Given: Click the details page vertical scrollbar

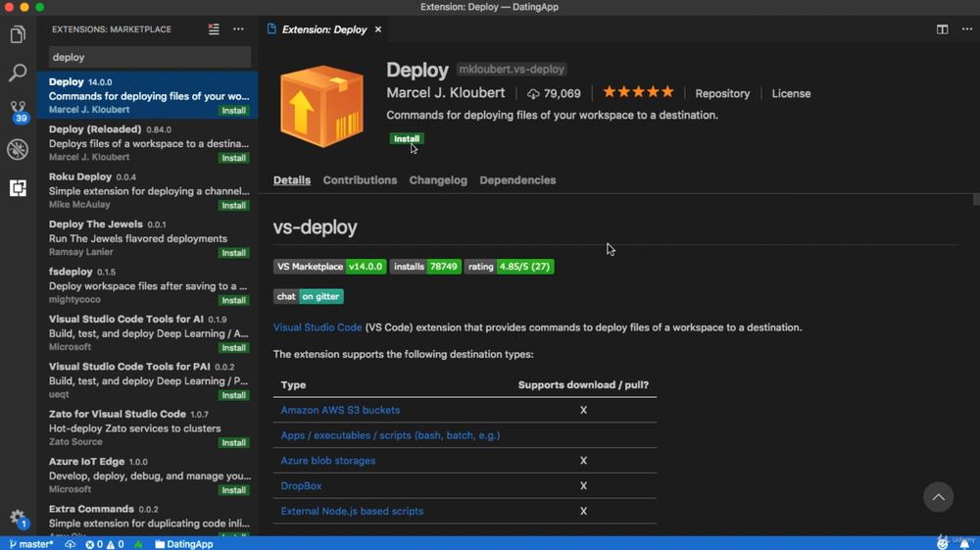Looking at the screenshot, I should point(976,199).
